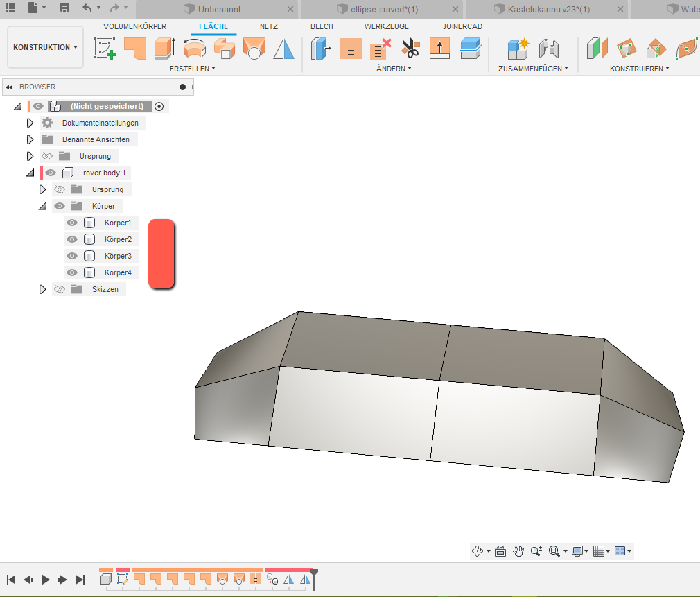Screen dimensions: 700x597
Task: Select the surface Revolve tool
Action: point(195,49)
